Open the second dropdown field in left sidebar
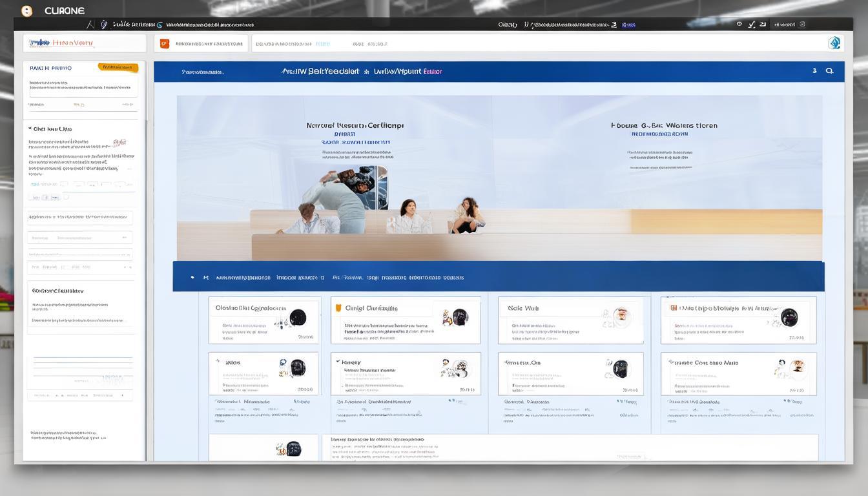This screenshot has width=868, height=496. pyautogui.click(x=80, y=238)
